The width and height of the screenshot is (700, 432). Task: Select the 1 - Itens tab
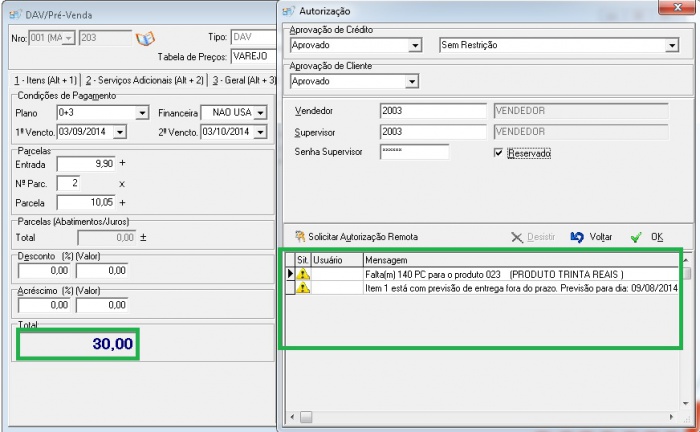[44, 79]
